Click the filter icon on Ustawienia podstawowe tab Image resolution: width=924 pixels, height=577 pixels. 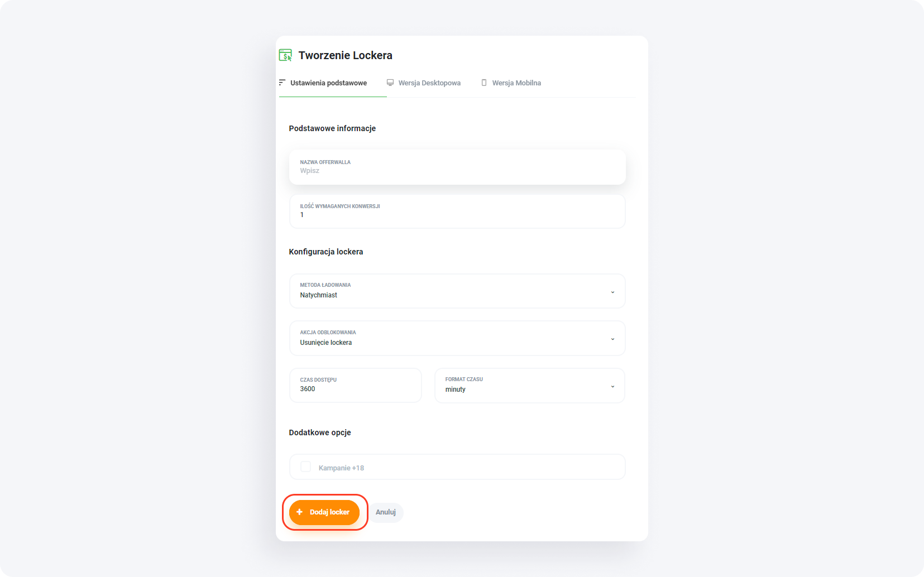pos(281,83)
